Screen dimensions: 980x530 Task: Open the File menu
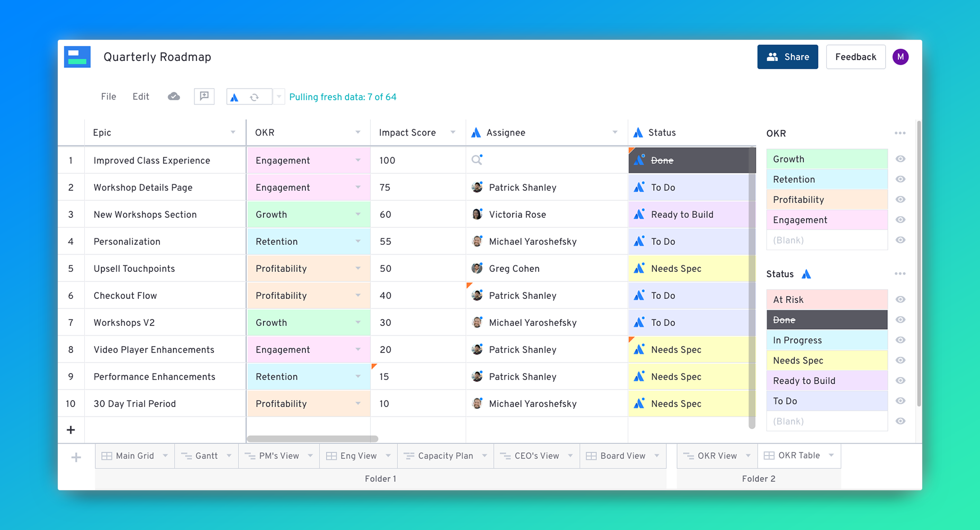point(109,96)
